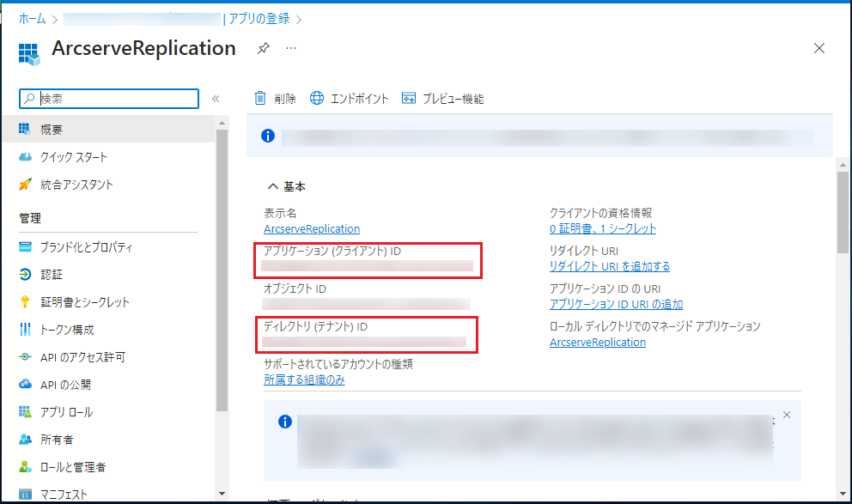
Task: Open managed application ArcserveReplication link
Action: click(598, 343)
